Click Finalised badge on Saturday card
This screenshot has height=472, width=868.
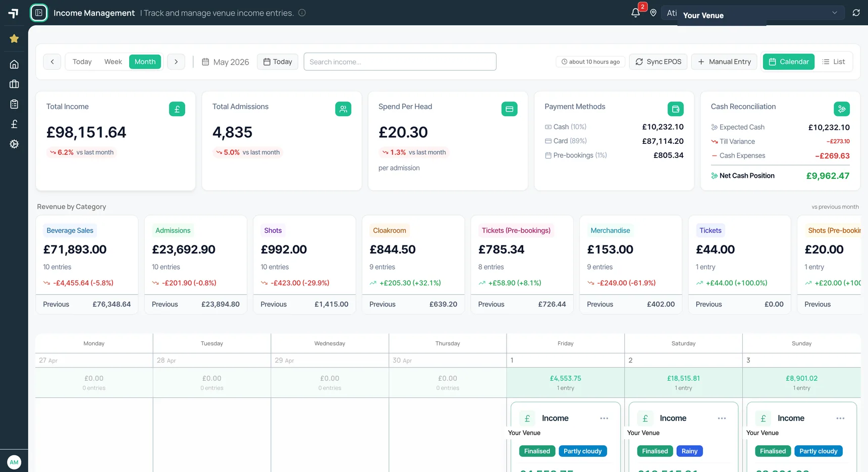click(x=655, y=451)
